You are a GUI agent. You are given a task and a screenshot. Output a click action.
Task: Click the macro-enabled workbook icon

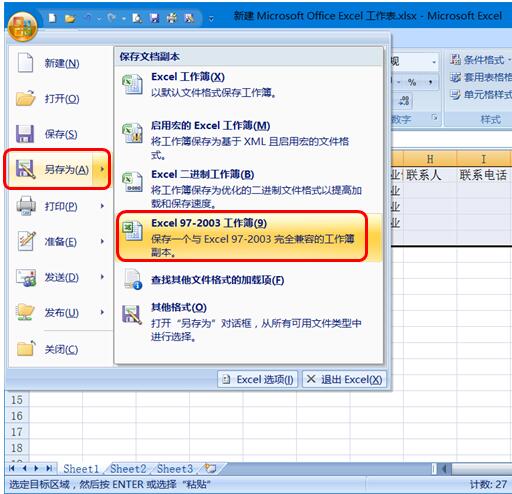click(133, 133)
